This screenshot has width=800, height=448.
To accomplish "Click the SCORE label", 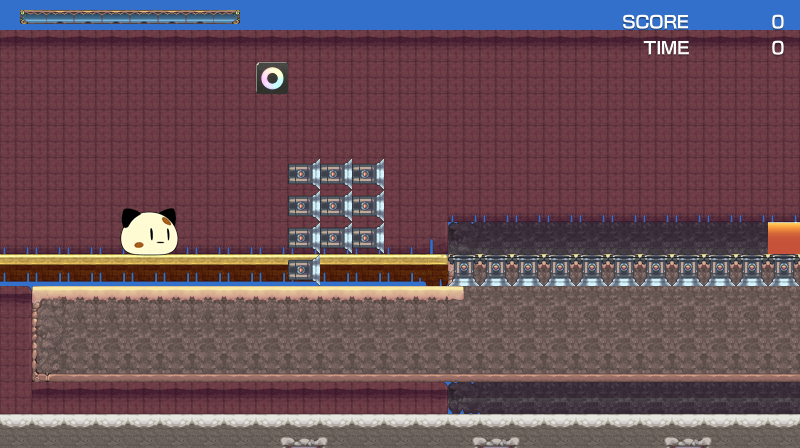I will 655,22.
